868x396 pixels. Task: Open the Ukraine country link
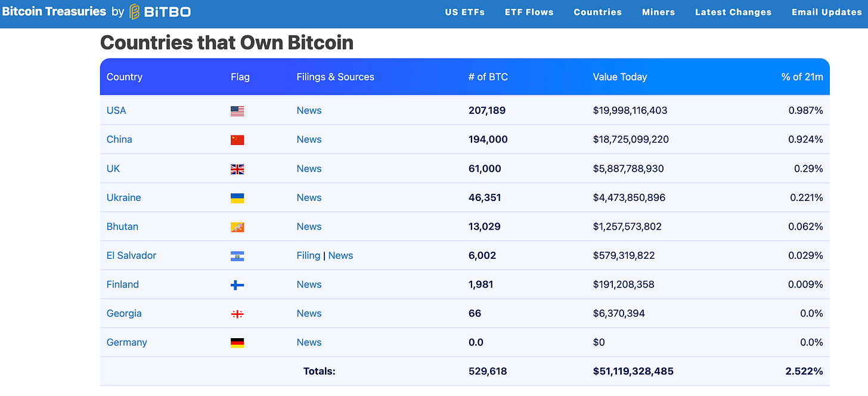[x=124, y=197]
